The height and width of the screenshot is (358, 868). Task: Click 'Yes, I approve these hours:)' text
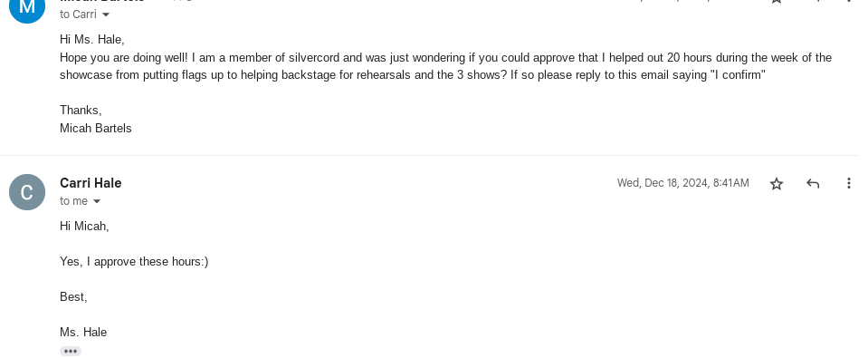(x=134, y=262)
